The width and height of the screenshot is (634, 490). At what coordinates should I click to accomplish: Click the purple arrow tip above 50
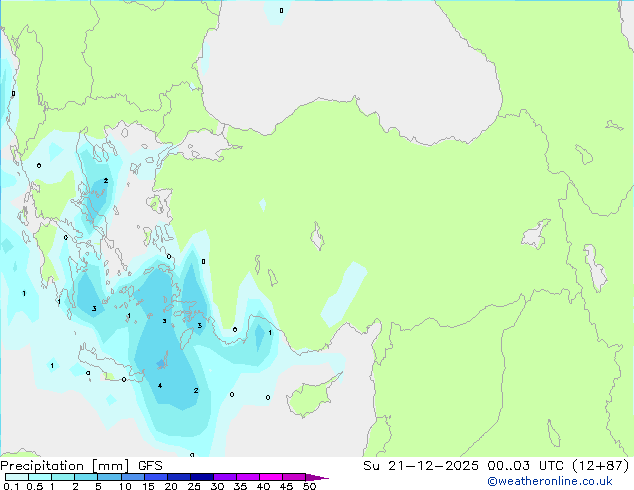[x=317, y=477]
